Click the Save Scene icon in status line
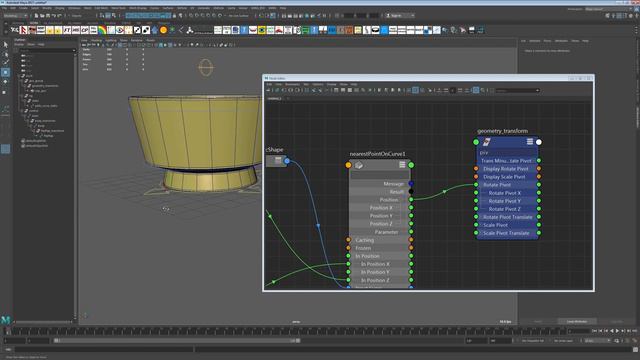The width and height of the screenshot is (640, 360). click(48, 16)
